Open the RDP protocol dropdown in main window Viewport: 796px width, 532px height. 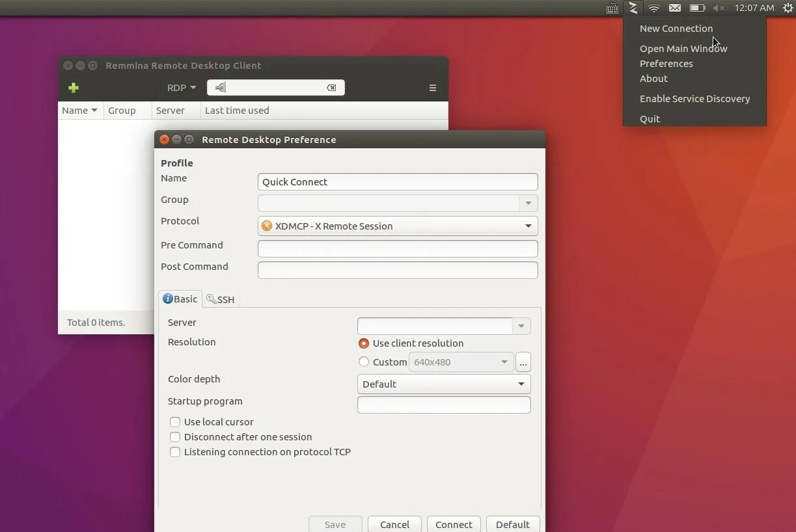click(182, 88)
